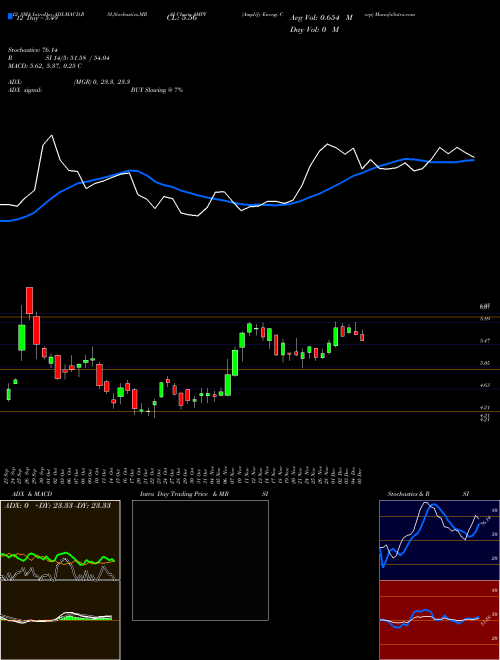This screenshot has width=500, height=660.
Task: Click the blue 12-day SMA legend square
Action: pos(10,16)
